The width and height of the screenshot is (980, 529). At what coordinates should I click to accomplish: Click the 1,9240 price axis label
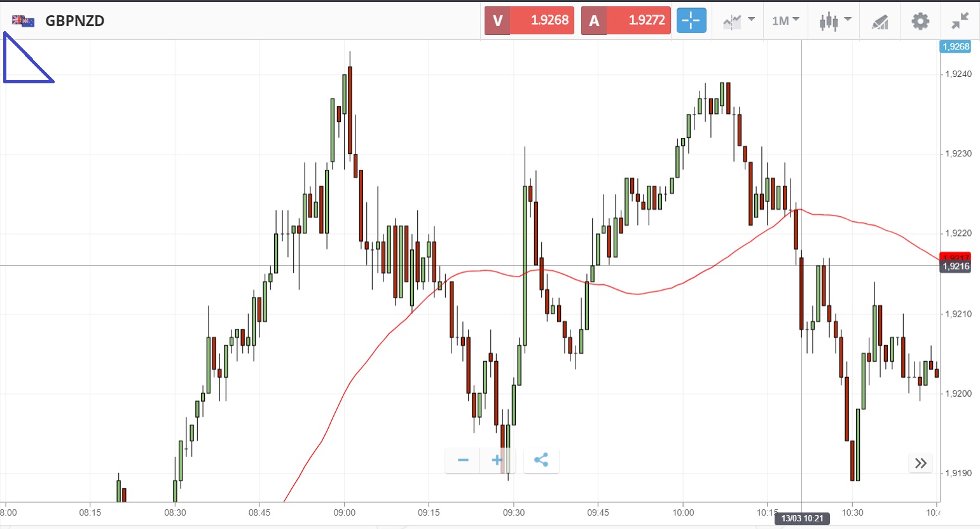[x=958, y=74]
